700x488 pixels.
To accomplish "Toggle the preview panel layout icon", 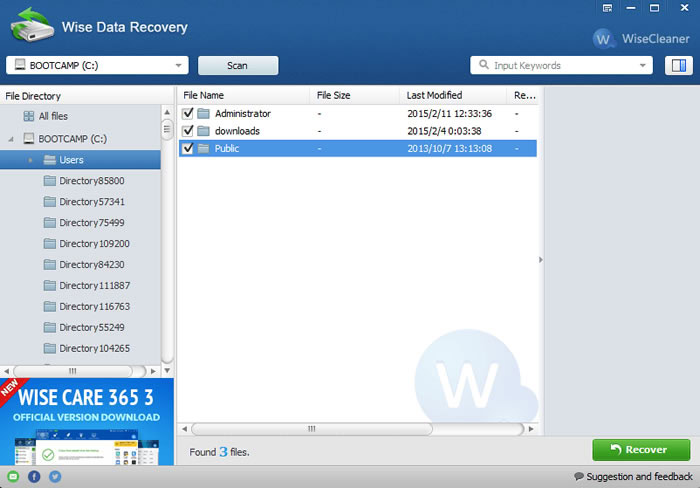I will coord(679,66).
